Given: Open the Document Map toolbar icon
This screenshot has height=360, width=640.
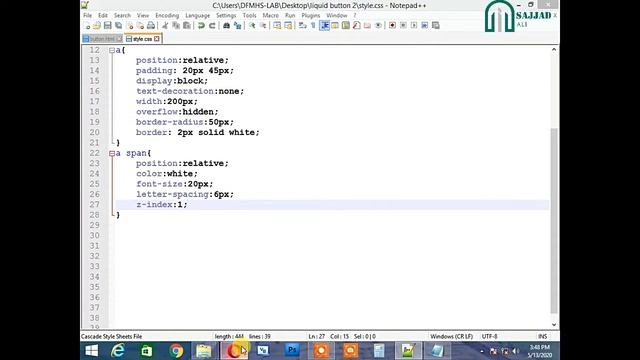Looking at the screenshot, I should pos(345,25).
